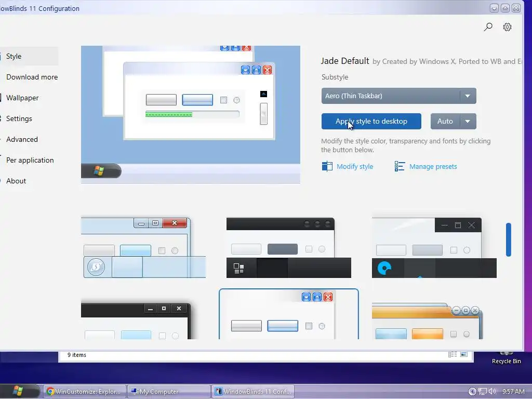Select the light blue Aero style thumbnail
The height and width of the screenshot is (399, 532).
click(x=143, y=248)
